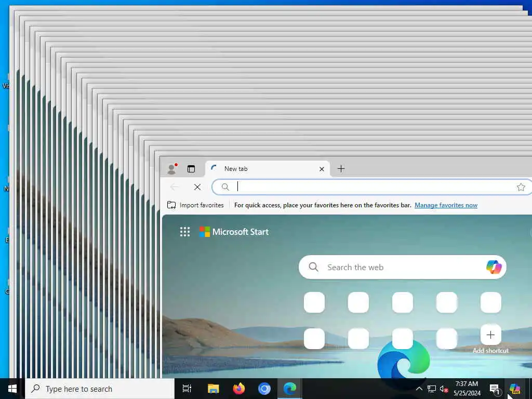Click the Search the web box

pyautogui.click(x=403, y=267)
